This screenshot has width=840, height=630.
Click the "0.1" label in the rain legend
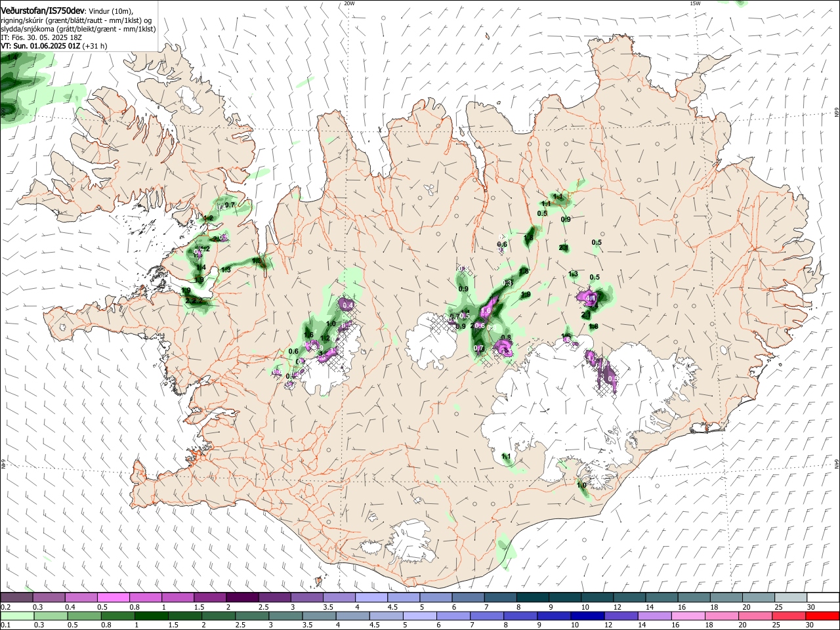(6, 625)
